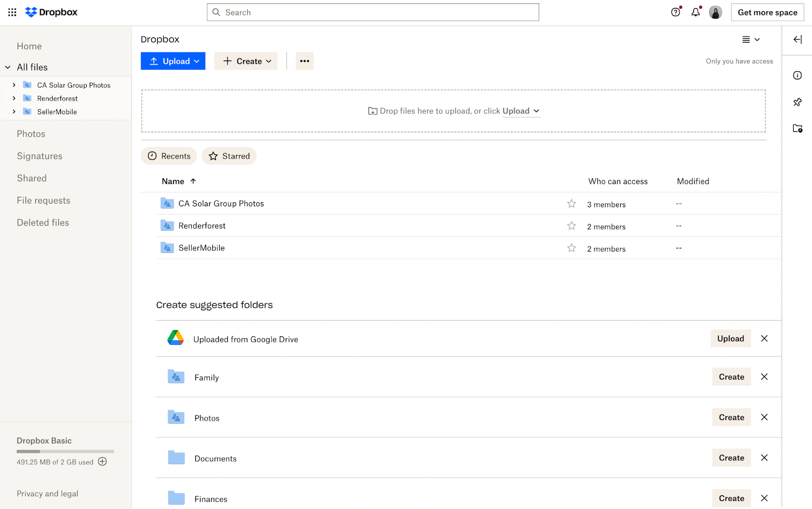812x509 pixels.
Task: Toggle the Recents filter chip
Action: pyautogui.click(x=169, y=156)
